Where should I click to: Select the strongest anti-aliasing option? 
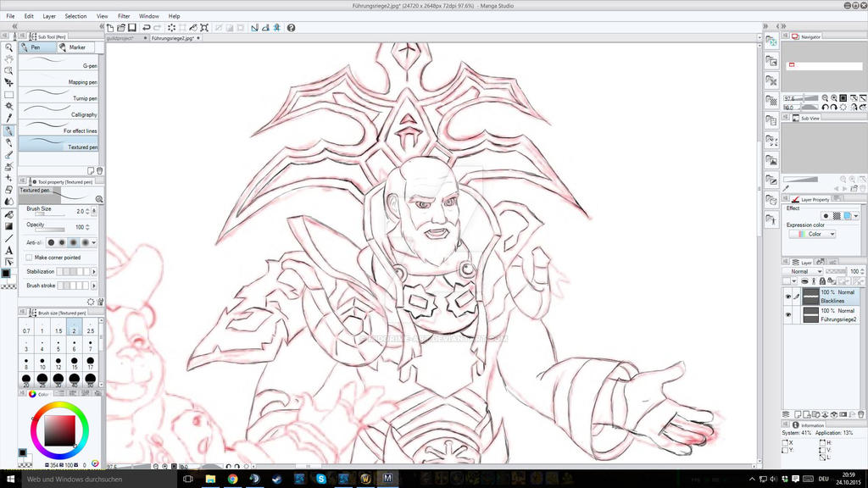tap(85, 242)
